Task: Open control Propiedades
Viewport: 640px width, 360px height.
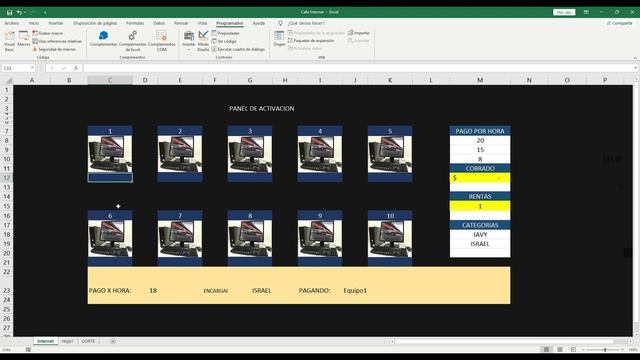Action: click(226, 33)
